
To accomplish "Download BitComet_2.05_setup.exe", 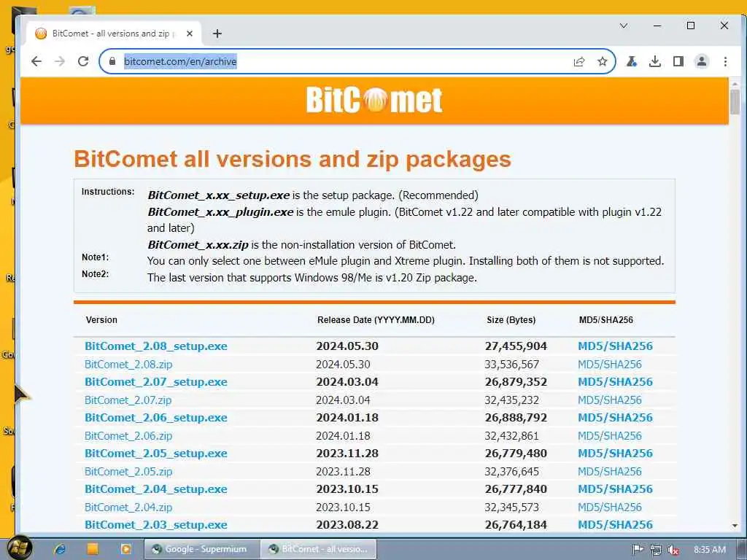I will 156,454.
